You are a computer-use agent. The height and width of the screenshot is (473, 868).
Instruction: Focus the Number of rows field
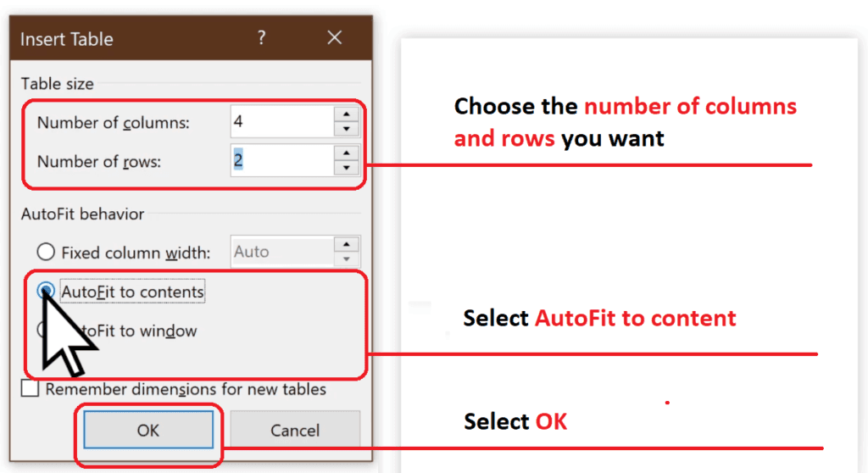click(282, 160)
